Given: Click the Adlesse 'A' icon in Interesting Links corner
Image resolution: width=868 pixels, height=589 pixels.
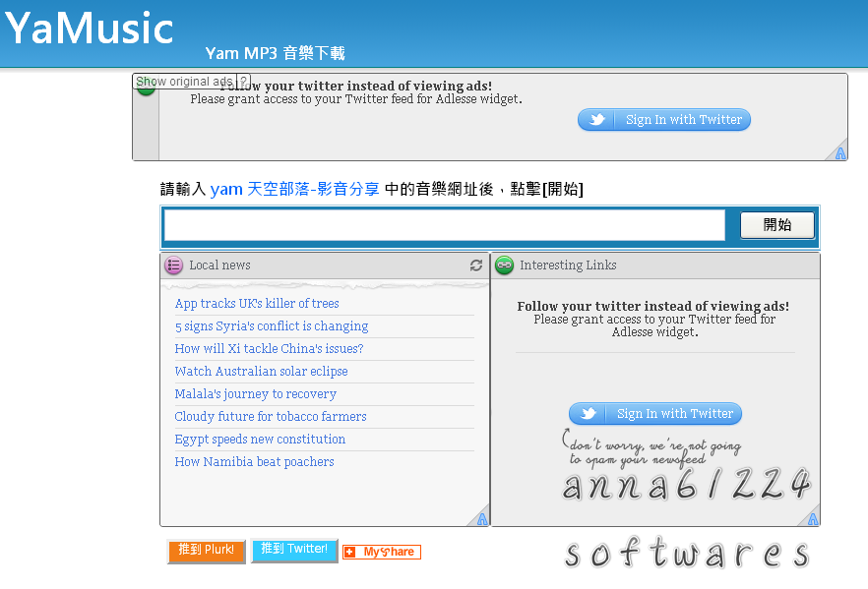Looking at the screenshot, I should click(813, 519).
